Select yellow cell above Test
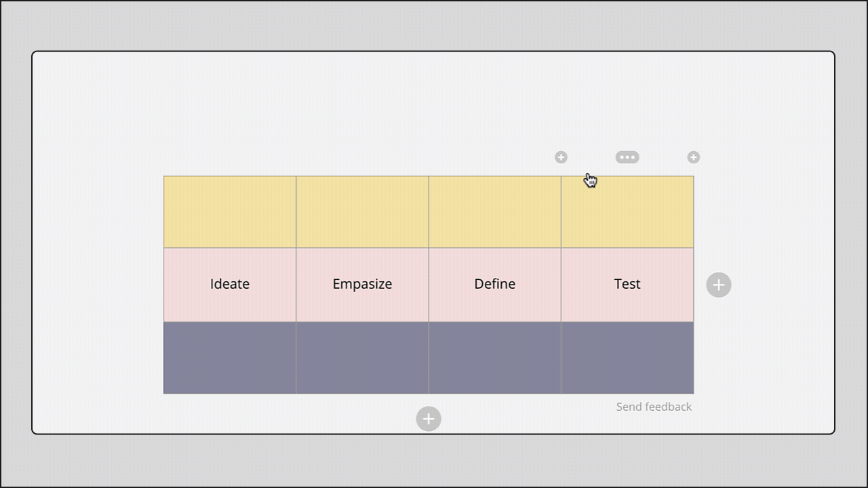Image resolution: width=868 pixels, height=488 pixels. tap(627, 212)
